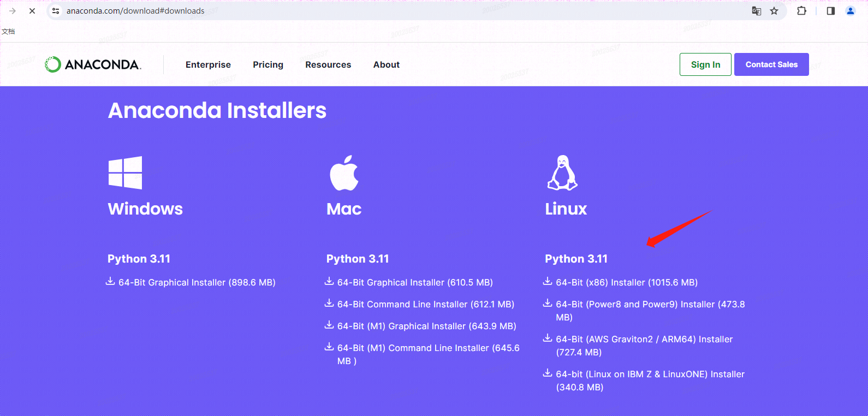Download Mac 64-Bit Graphical Installer (610.5 MB)
The height and width of the screenshot is (416, 868).
[x=415, y=282]
